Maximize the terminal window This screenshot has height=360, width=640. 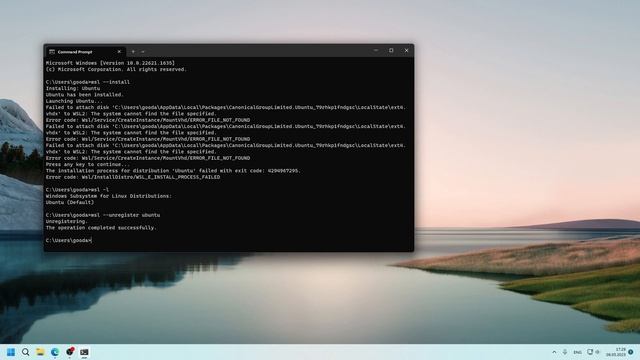(x=391, y=51)
